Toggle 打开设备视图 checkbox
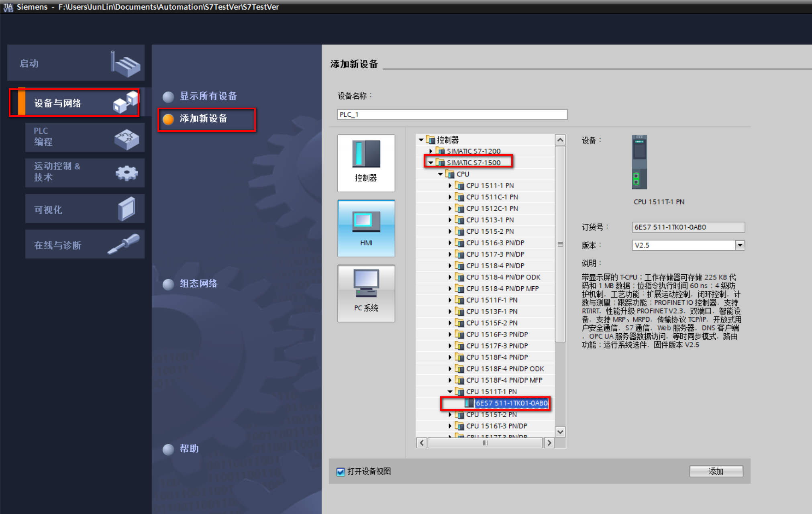 341,472
